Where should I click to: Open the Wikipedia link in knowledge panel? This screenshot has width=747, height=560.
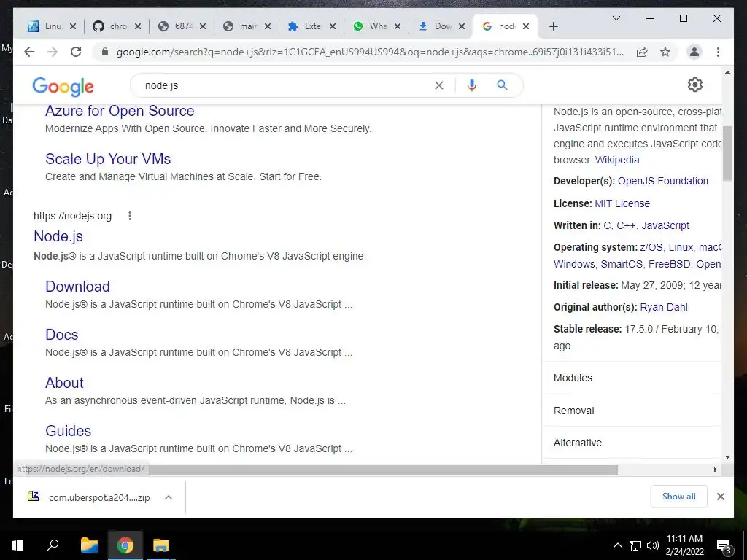click(x=617, y=160)
